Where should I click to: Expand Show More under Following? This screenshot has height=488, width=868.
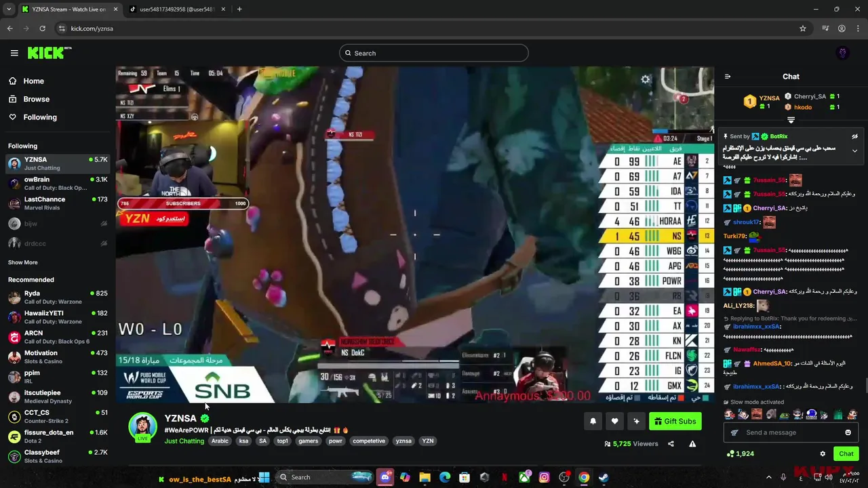(x=23, y=262)
